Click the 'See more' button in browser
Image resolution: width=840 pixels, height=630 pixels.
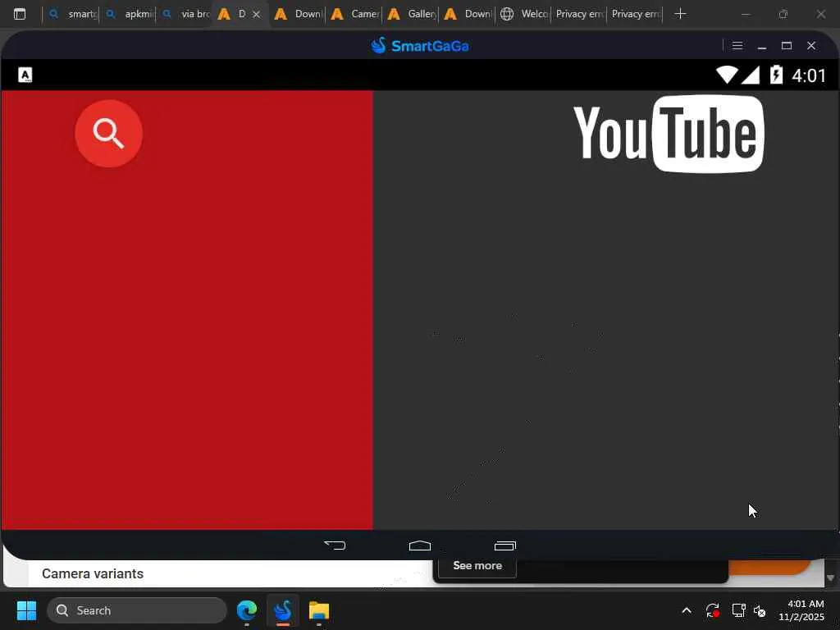pos(477,566)
